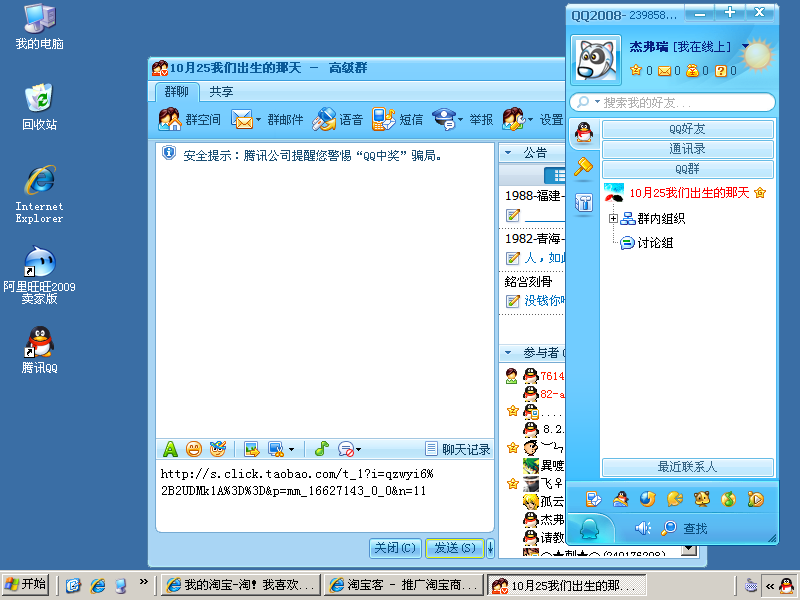Click 查找 search button in QQ panel
This screenshot has width=800, height=600.
pyautogui.click(x=684, y=529)
